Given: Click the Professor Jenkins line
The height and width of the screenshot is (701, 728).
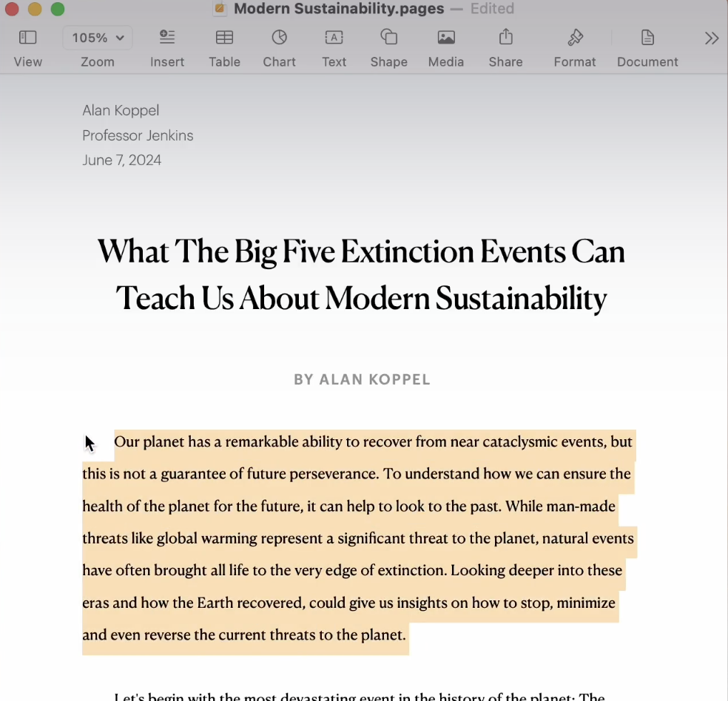Looking at the screenshot, I should click(x=138, y=135).
